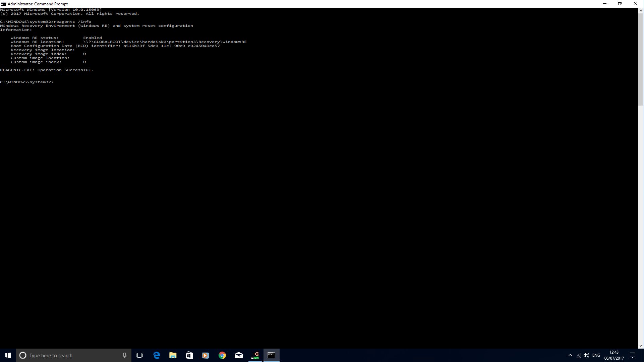The image size is (644, 362).
Task: Click the Windows RE location path
Action: pos(165,42)
